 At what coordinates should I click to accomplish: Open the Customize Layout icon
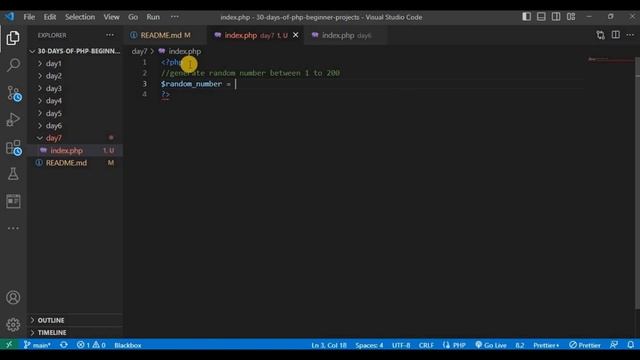(571, 17)
